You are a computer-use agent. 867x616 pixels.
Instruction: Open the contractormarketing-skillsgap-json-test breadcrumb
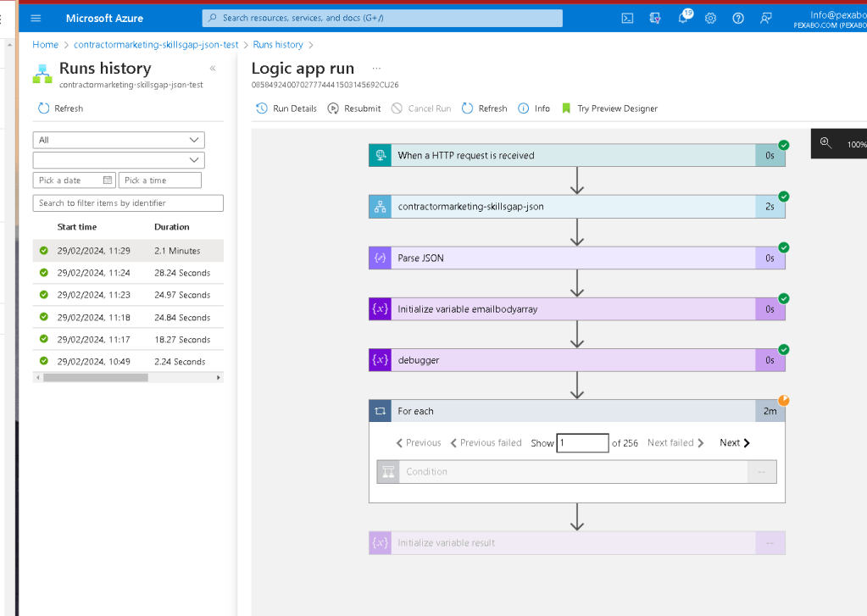pyautogui.click(x=156, y=45)
